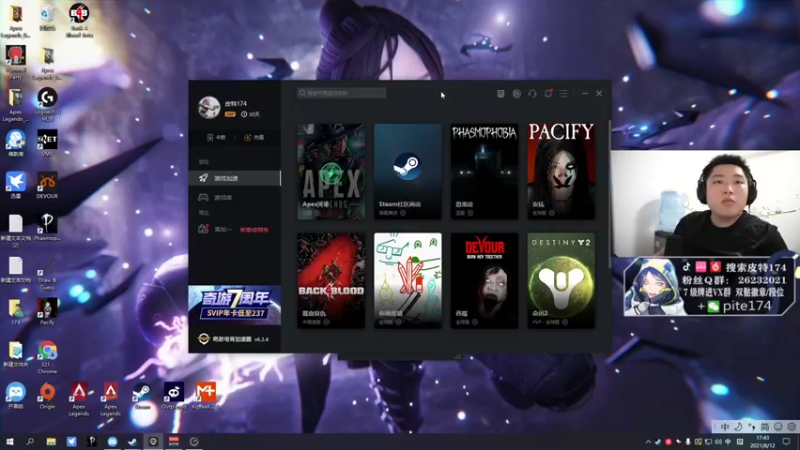Select the Pacify desktop shortcut
Image resolution: width=800 pixels, height=450 pixels.
pyautogui.click(x=47, y=312)
